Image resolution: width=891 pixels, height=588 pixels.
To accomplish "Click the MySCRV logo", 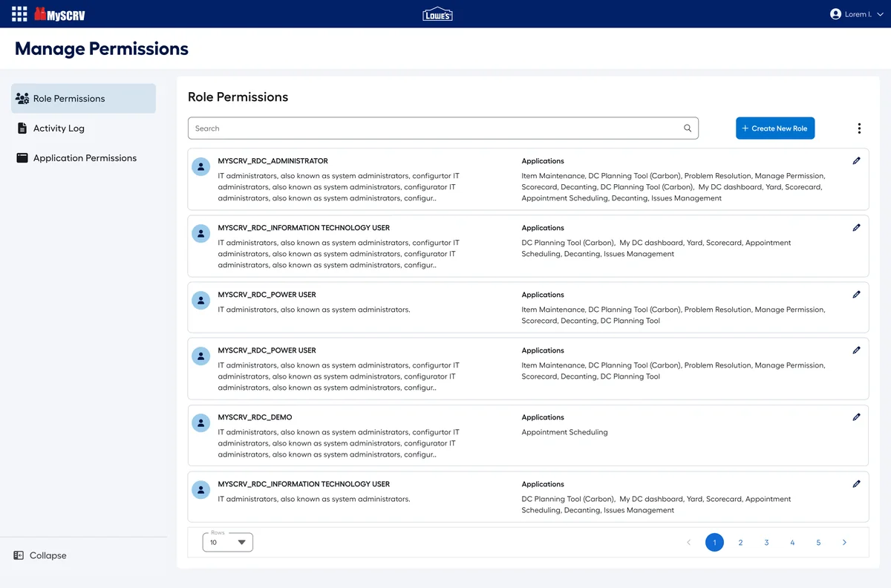I will 59,14.
